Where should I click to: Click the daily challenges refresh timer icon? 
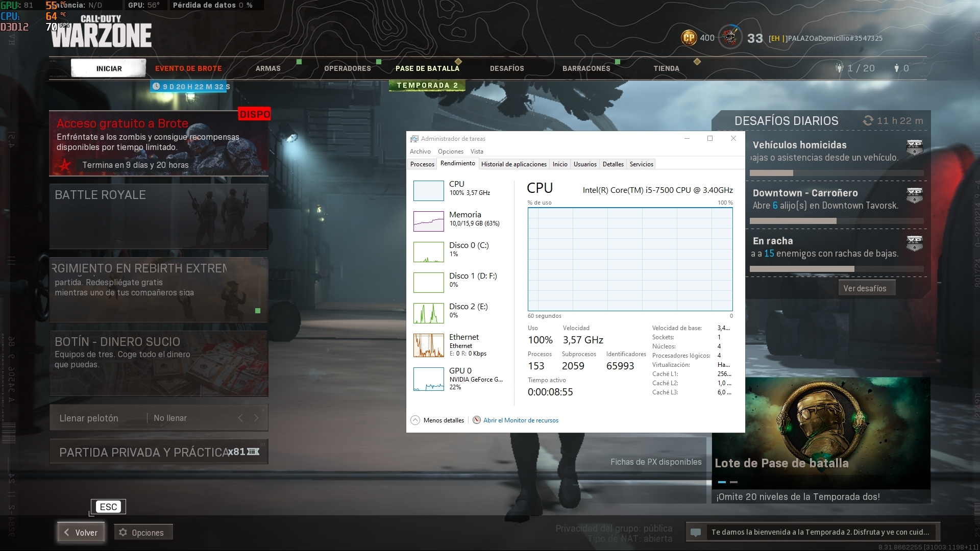click(x=868, y=121)
